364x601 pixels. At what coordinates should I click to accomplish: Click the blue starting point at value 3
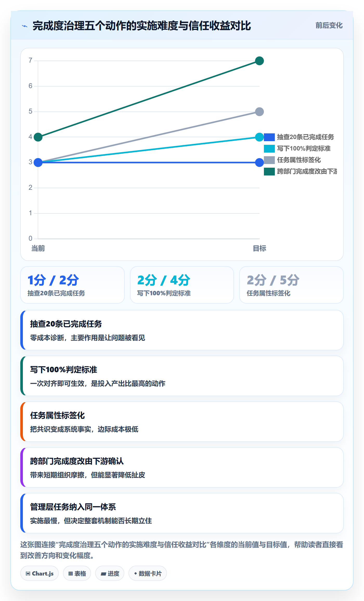38,162
